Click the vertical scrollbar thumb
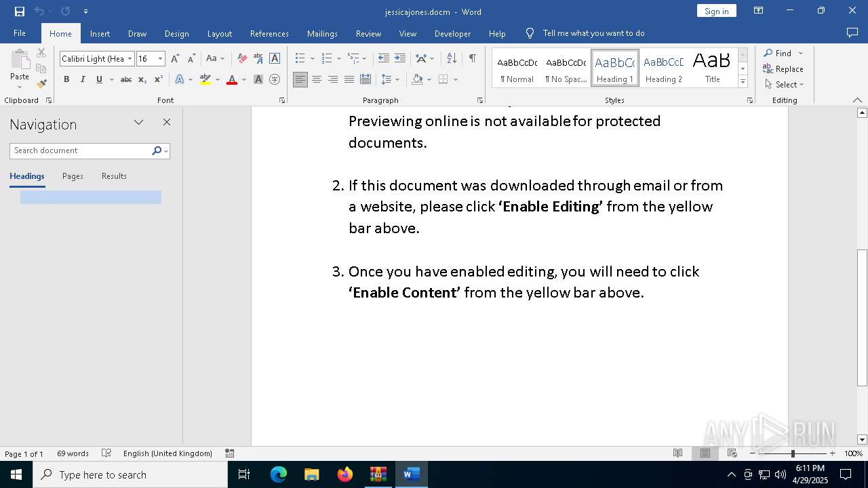The height and width of the screenshot is (488, 868). pos(862,318)
